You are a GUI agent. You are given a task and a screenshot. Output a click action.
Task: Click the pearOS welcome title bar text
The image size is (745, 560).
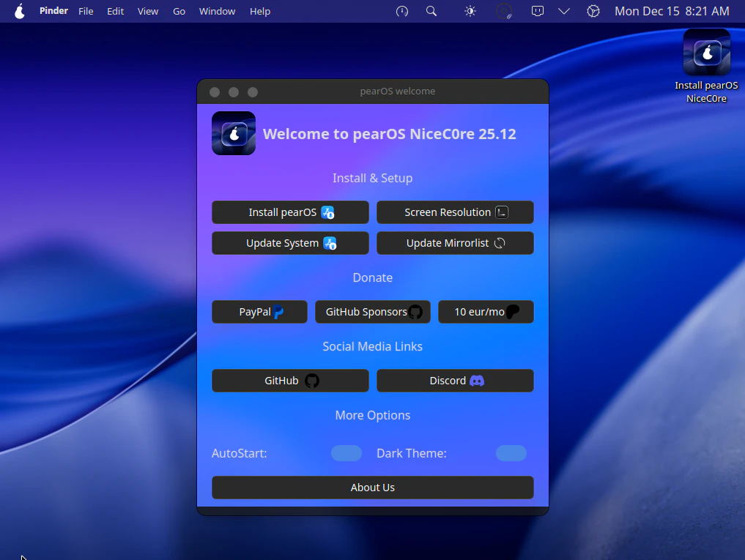click(398, 92)
